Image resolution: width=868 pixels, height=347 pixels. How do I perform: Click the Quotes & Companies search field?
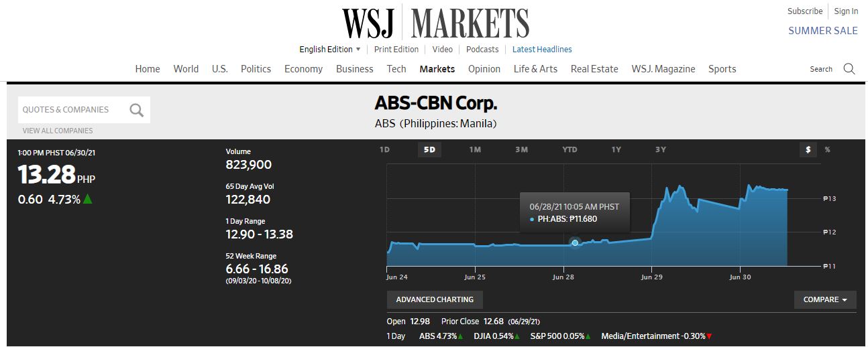[84, 110]
